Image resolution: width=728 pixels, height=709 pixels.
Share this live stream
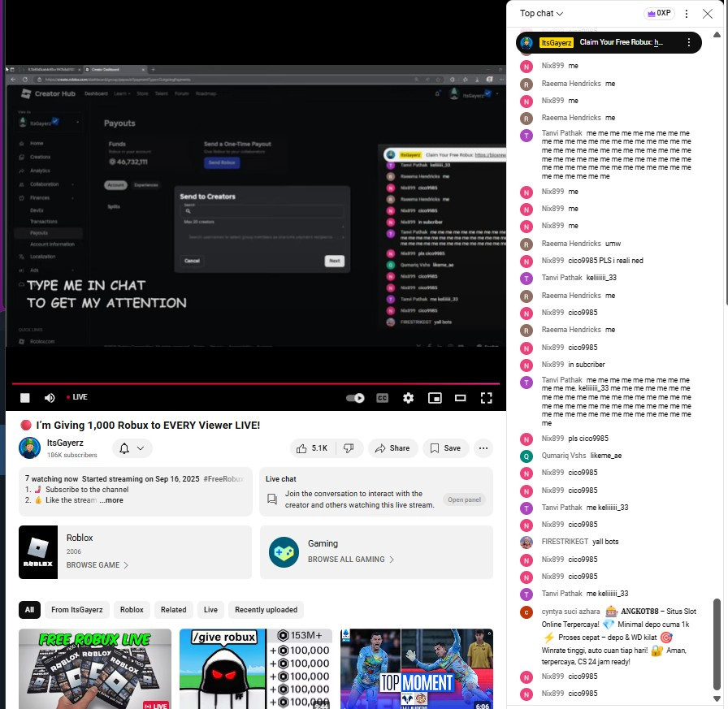click(392, 448)
